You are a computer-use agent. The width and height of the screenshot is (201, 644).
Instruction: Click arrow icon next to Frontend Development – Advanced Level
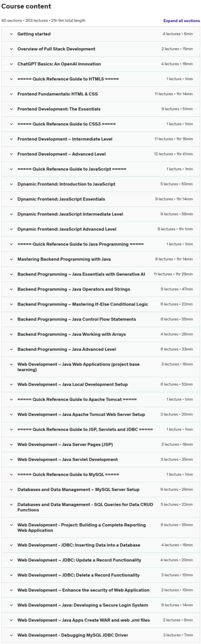(x=11, y=154)
